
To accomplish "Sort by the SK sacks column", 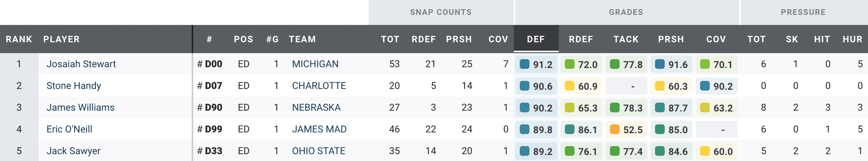I will tap(792, 39).
